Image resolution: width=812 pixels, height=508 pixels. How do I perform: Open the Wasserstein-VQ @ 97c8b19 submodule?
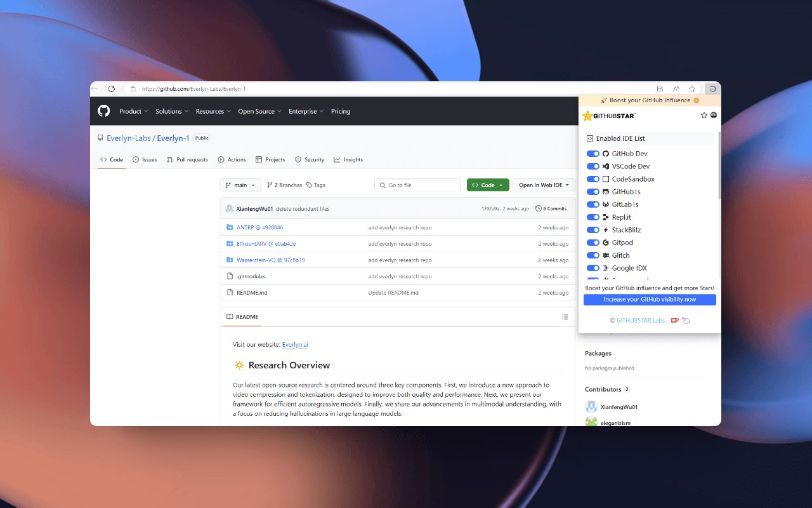pos(271,260)
